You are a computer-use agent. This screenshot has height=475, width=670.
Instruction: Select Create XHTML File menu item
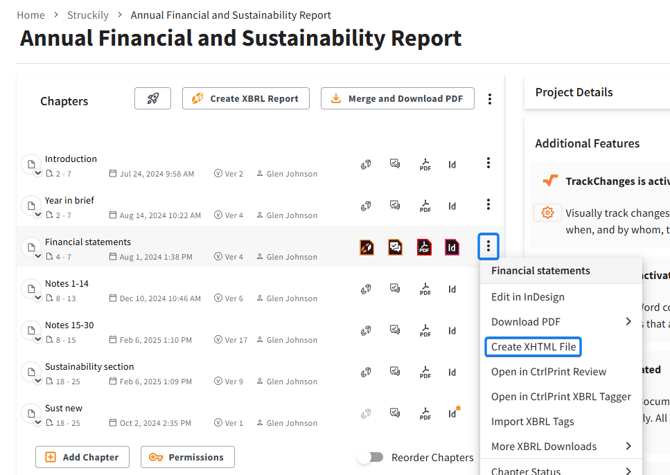point(533,347)
